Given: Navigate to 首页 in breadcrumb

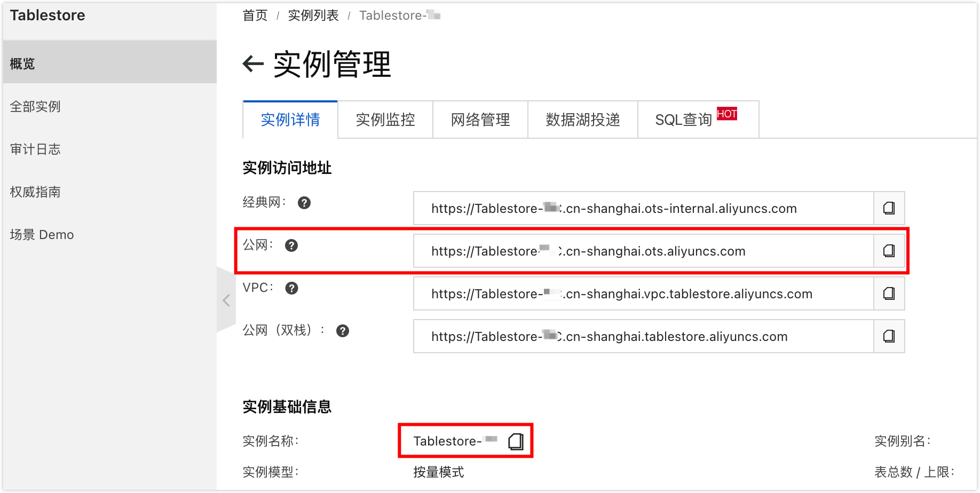Looking at the screenshot, I should (x=255, y=15).
